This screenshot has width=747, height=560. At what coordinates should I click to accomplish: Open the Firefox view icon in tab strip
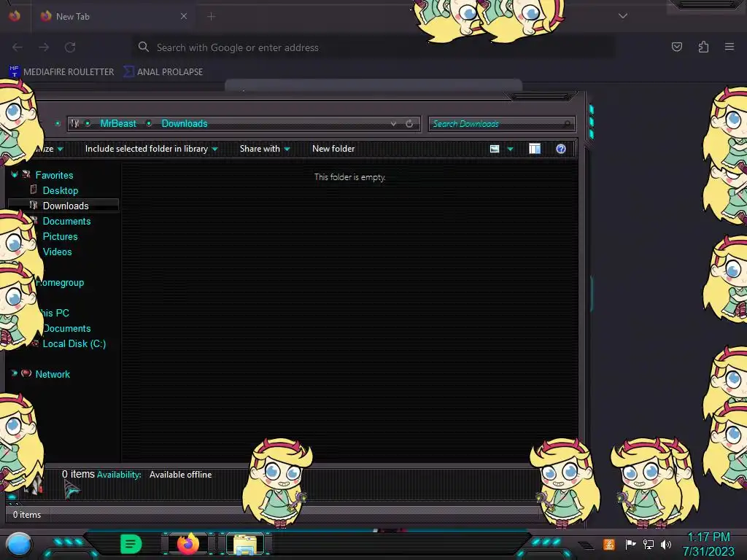(15, 16)
